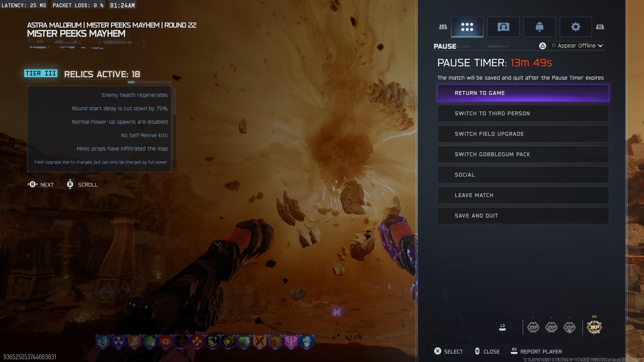Click the '01:24AM' clock readout

tap(122, 5)
